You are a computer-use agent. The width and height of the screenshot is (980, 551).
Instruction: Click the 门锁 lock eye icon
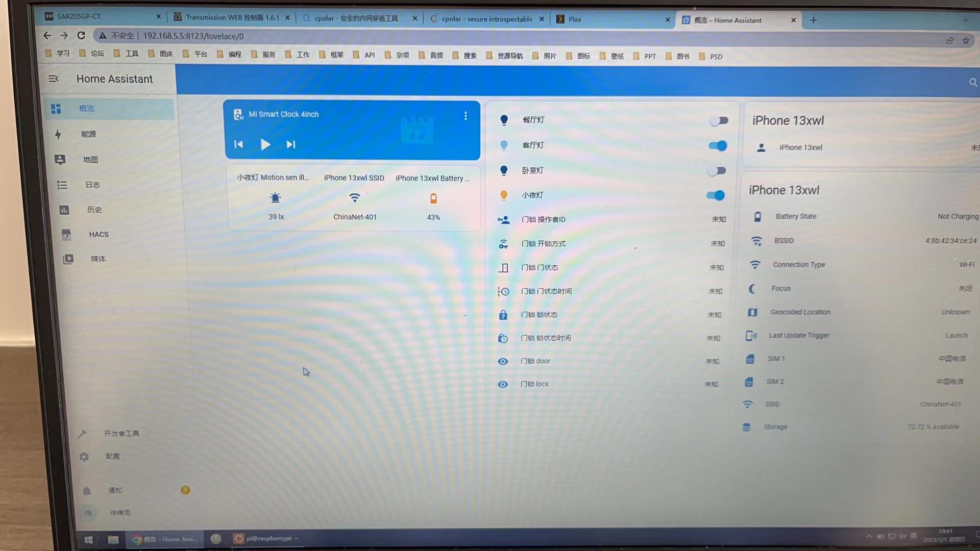point(503,384)
